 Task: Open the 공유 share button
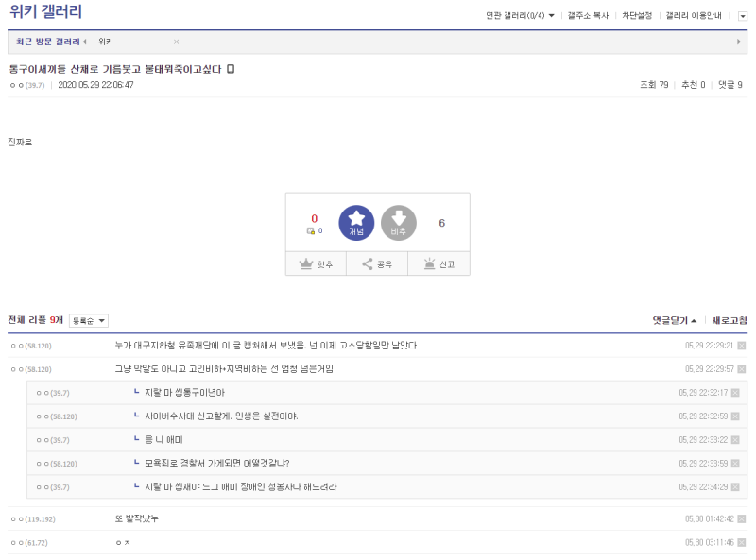(x=377, y=263)
